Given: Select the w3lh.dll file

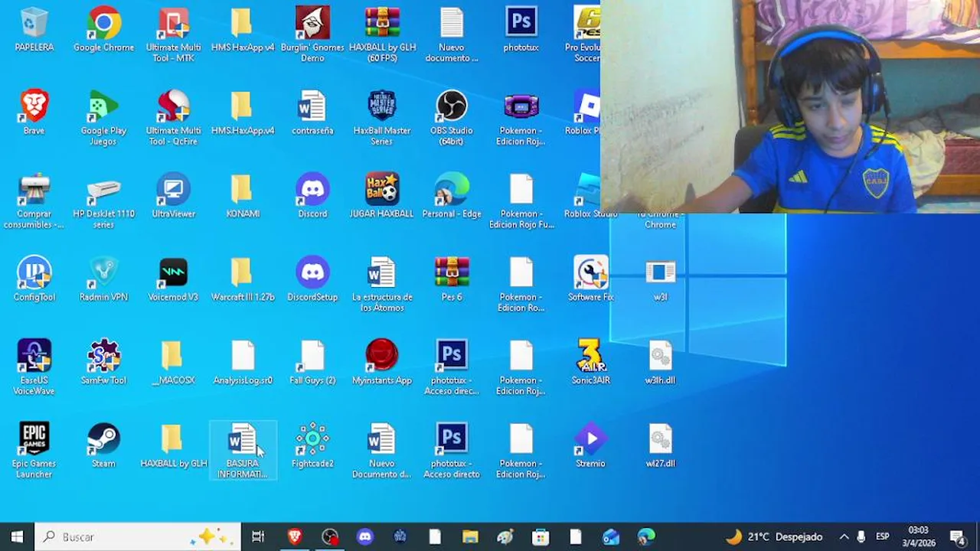Looking at the screenshot, I should (x=660, y=364).
